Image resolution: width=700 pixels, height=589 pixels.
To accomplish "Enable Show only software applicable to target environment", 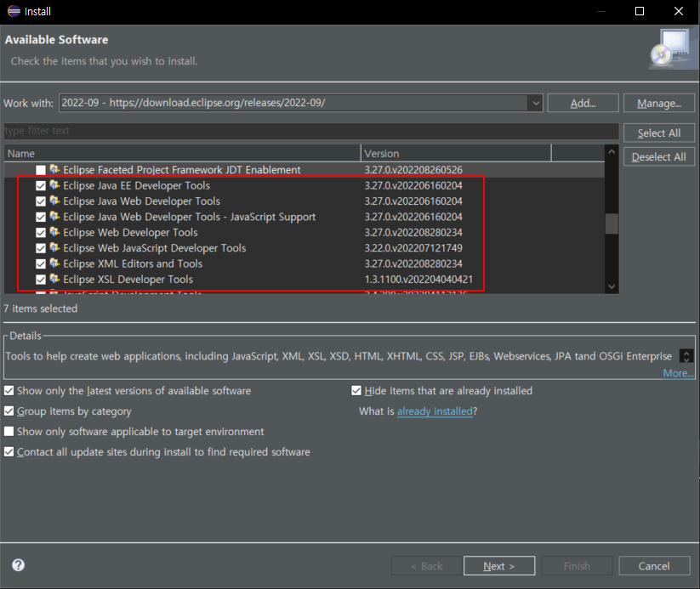I will point(9,432).
